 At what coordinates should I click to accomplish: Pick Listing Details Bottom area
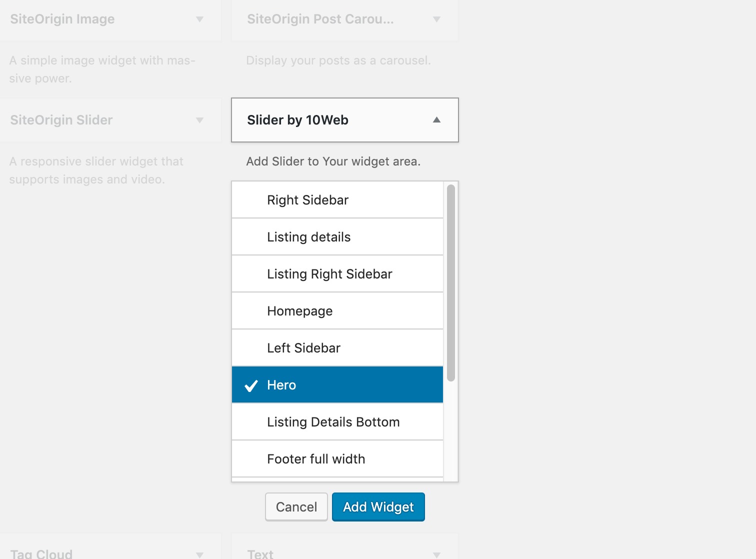click(337, 422)
